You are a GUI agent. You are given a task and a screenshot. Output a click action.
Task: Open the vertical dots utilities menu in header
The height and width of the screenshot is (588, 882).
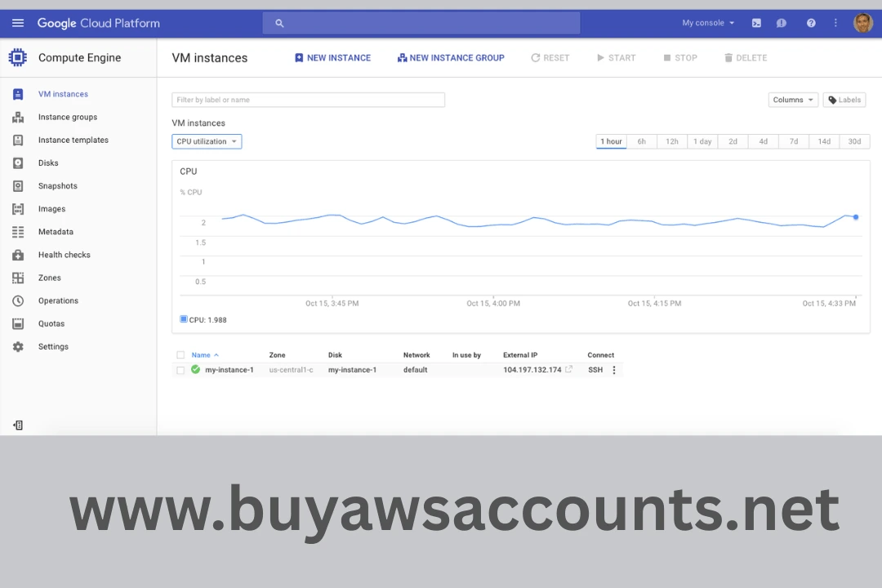point(836,23)
